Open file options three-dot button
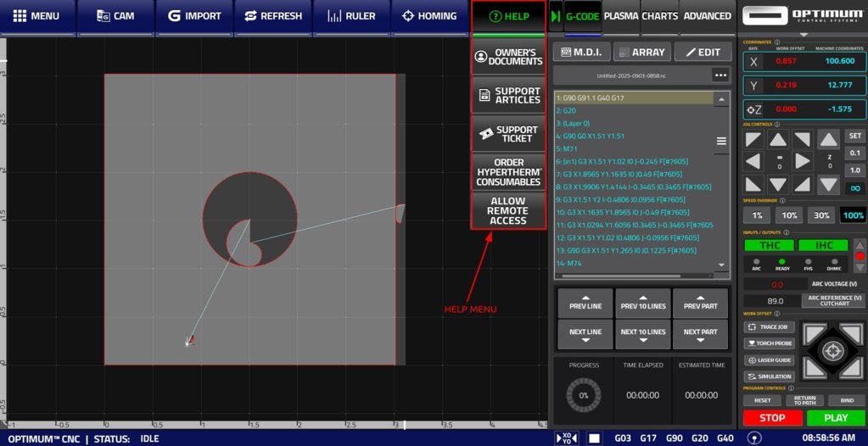The image size is (868, 446). tap(720, 75)
